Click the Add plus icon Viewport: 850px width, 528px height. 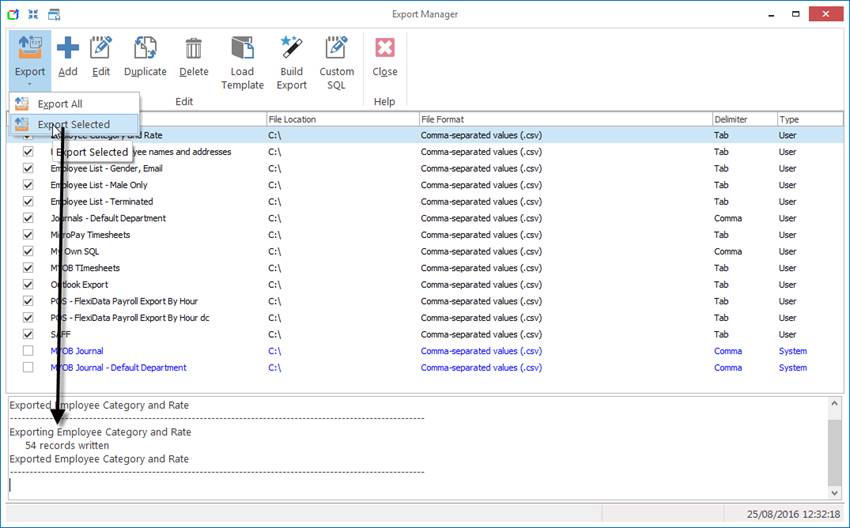68,48
